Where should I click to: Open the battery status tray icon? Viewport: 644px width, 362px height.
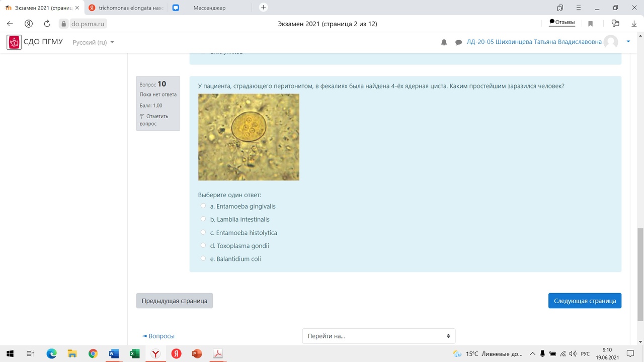(553, 353)
